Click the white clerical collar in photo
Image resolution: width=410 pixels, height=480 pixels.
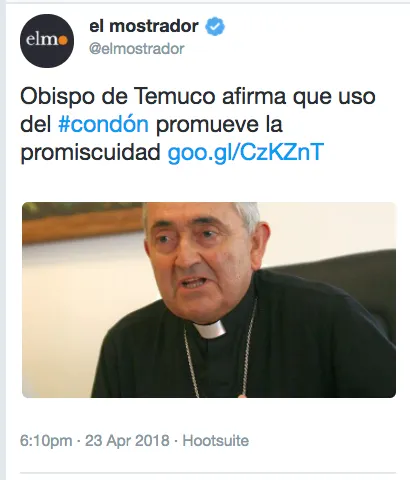(211, 329)
